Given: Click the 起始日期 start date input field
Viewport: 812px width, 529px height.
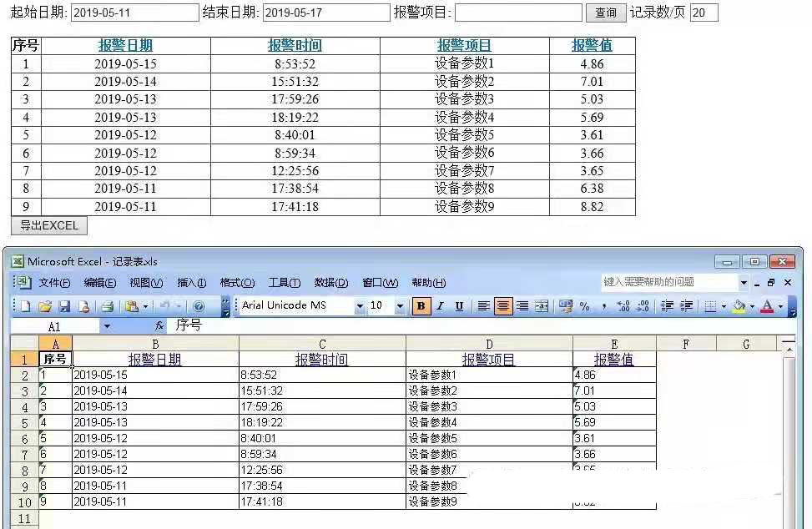Looking at the screenshot, I should (x=134, y=13).
